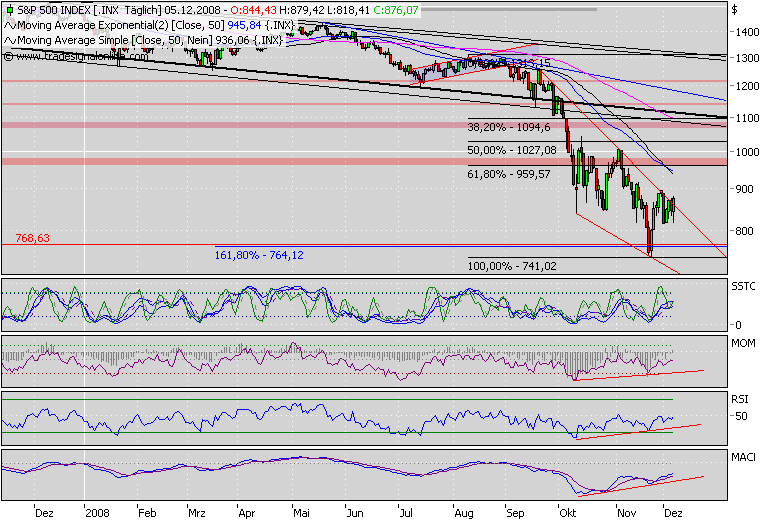Click the Jul month label on time axis
The image size is (769, 520).
406,513
